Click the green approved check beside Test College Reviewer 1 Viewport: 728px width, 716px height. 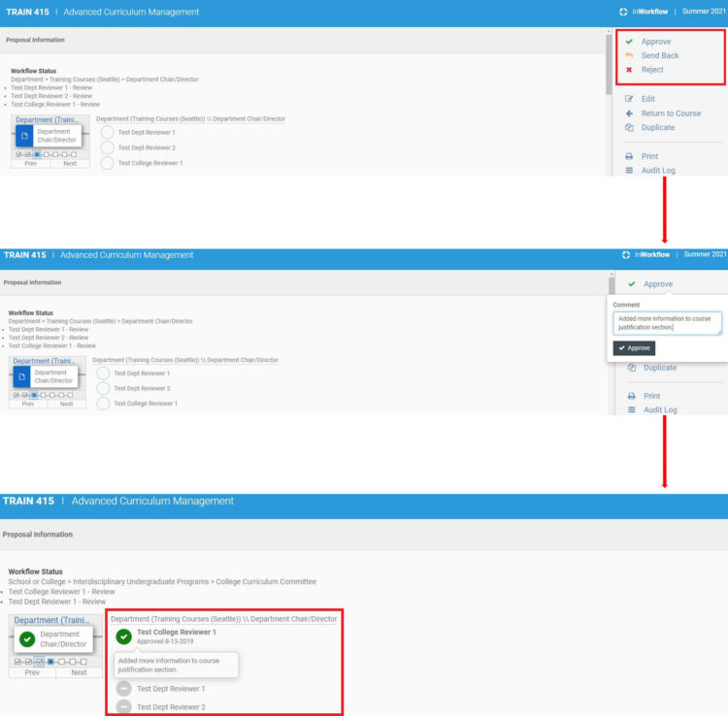point(124,636)
